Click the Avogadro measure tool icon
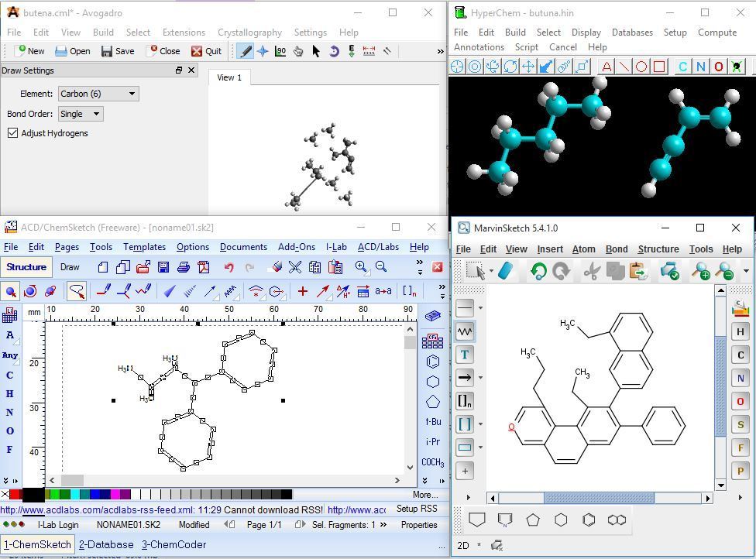 tap(369, 51)
